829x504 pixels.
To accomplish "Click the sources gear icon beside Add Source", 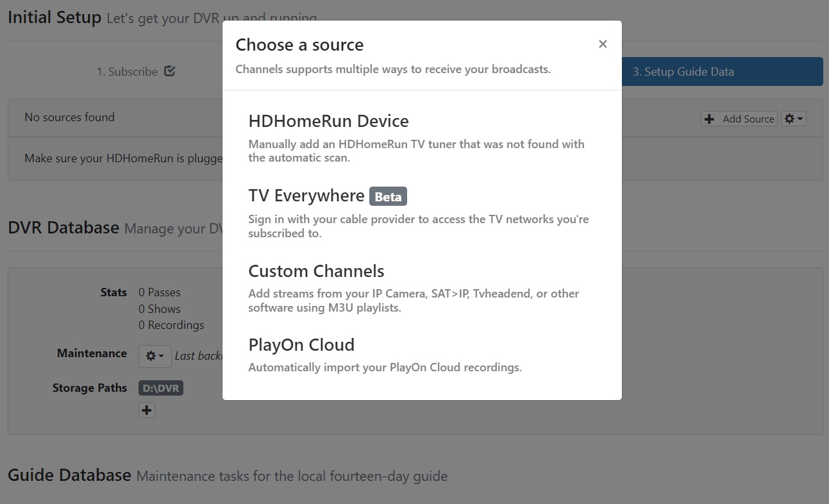I will click(x=790, y=118).
